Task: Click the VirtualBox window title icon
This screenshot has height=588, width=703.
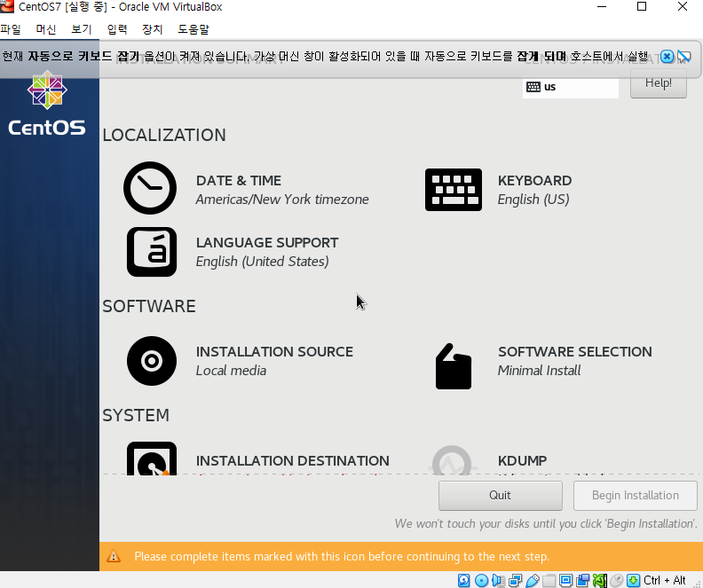Action: 7,6
